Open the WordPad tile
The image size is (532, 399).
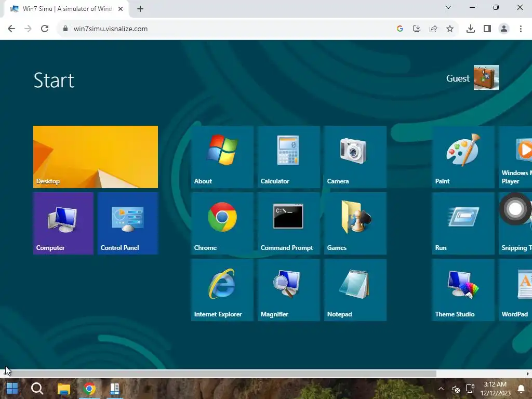pyautogui.click(x=515, y=290)
